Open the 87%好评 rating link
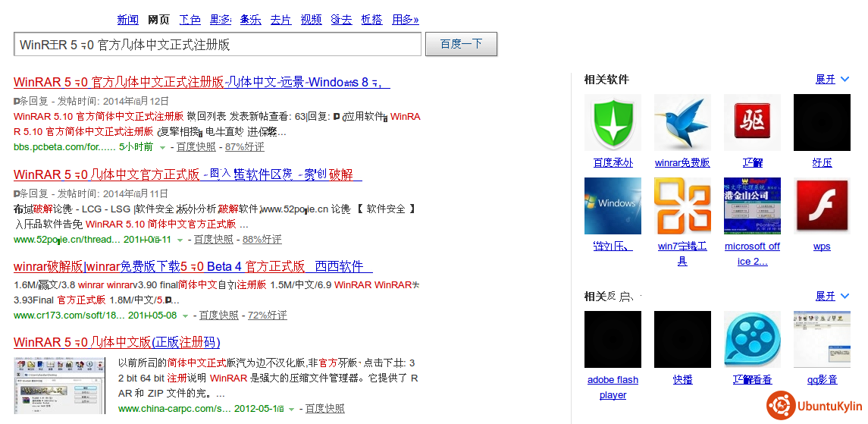The height and width of the screenshot is (424, 868). pos(244,147)
